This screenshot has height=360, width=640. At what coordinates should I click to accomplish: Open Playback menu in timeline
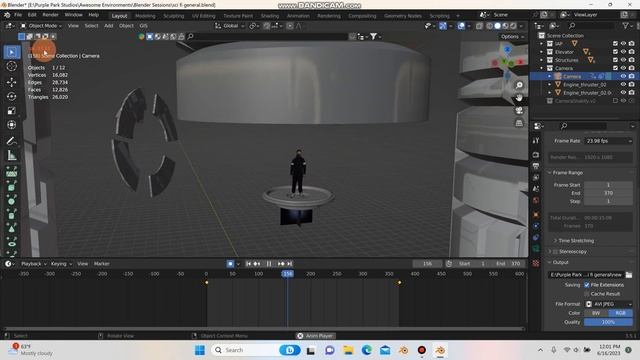[x=33, y=264]
